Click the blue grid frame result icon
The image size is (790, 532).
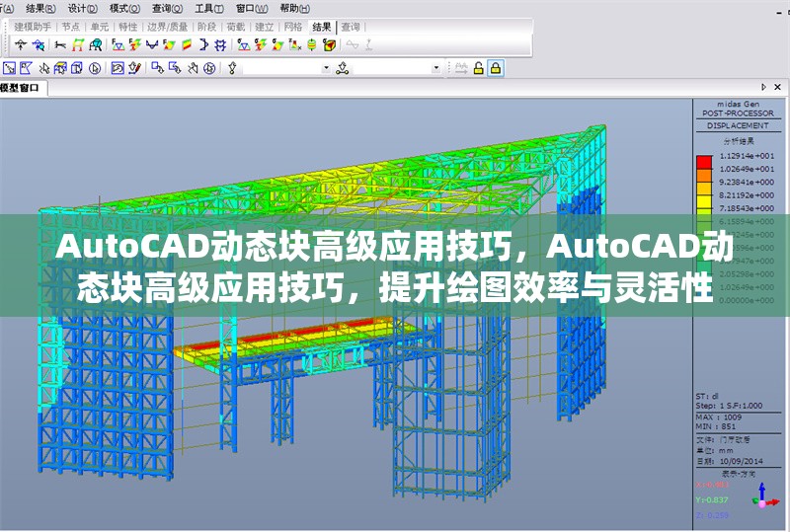(x=220, y=44)
